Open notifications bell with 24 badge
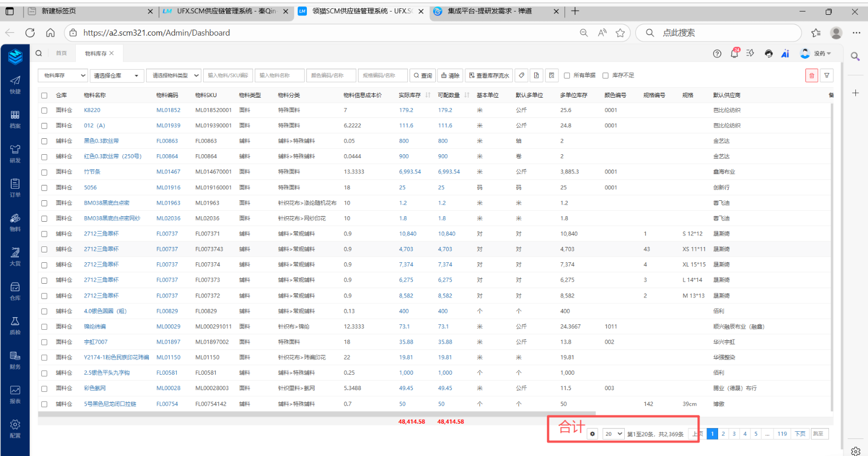This screenshot has height=456, width=868. [x=734, y=53]
